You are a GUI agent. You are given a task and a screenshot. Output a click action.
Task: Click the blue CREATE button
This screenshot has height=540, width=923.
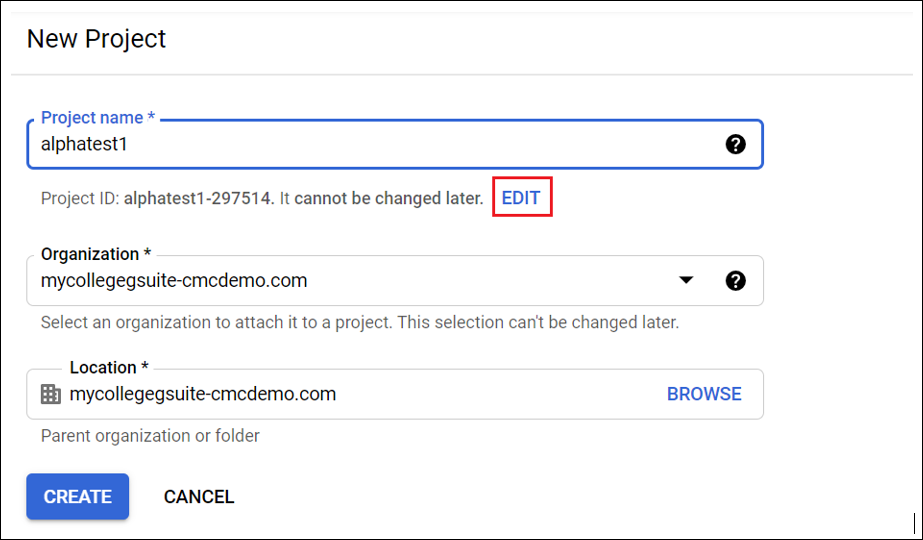pos(78,497)
